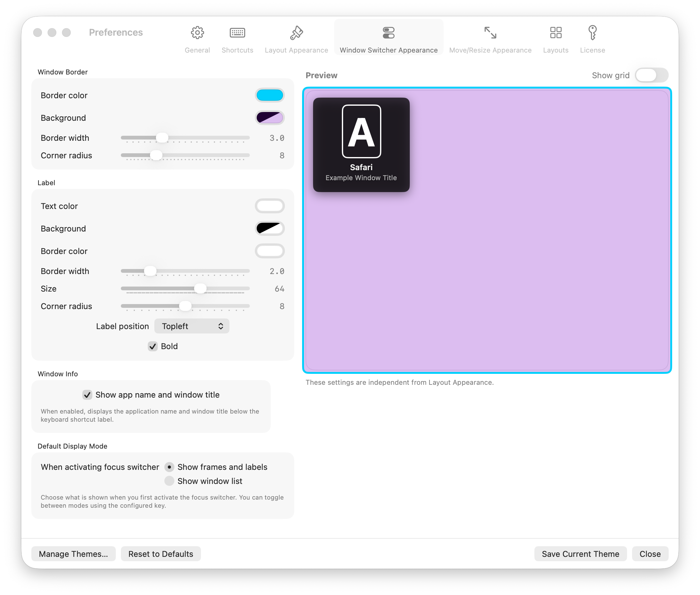Select Window Switcher Appearance toggle icon
Viewport: 700px width, 595px height.
click(389, 33)
